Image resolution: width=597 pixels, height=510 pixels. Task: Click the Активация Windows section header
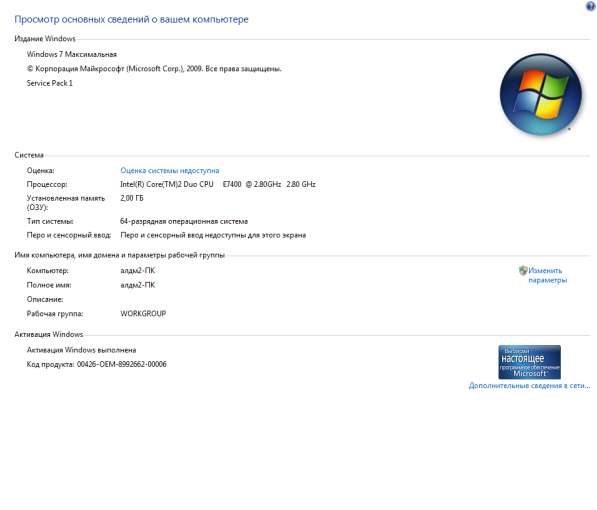pyautogui.click(x=49, y=334)
